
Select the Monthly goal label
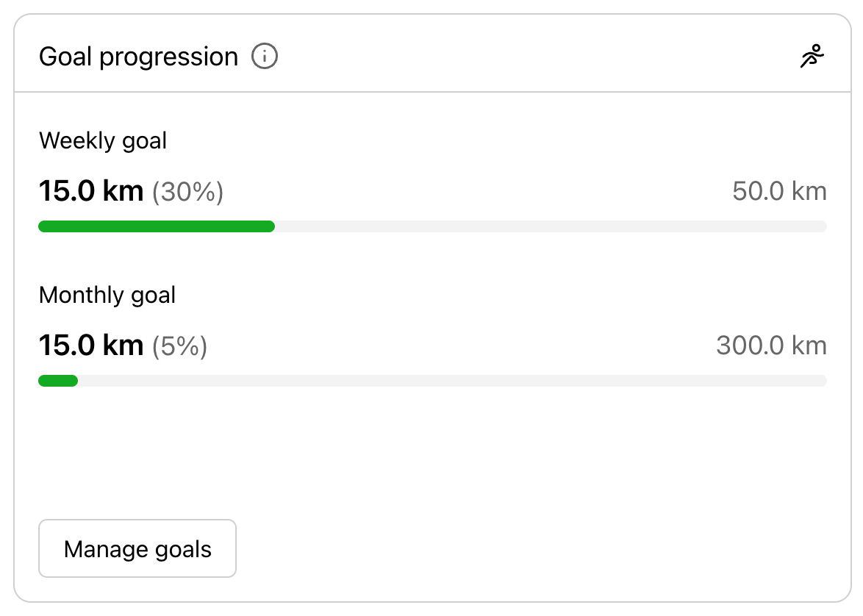coord(107,296)
